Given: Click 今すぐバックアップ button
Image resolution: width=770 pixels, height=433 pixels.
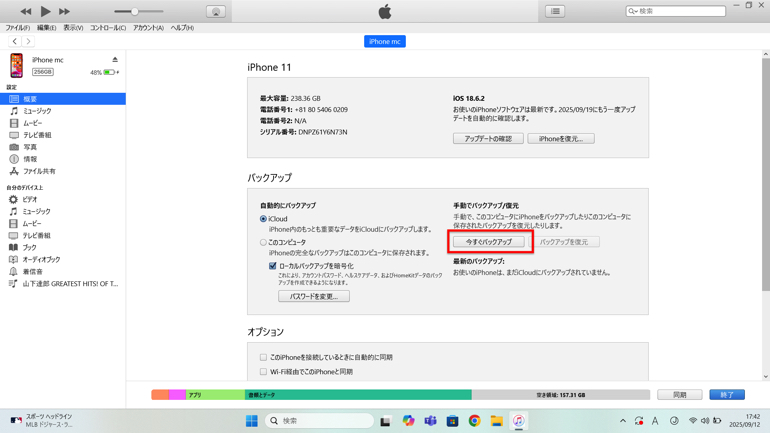Looking at the screenshot, I should 488,242.
